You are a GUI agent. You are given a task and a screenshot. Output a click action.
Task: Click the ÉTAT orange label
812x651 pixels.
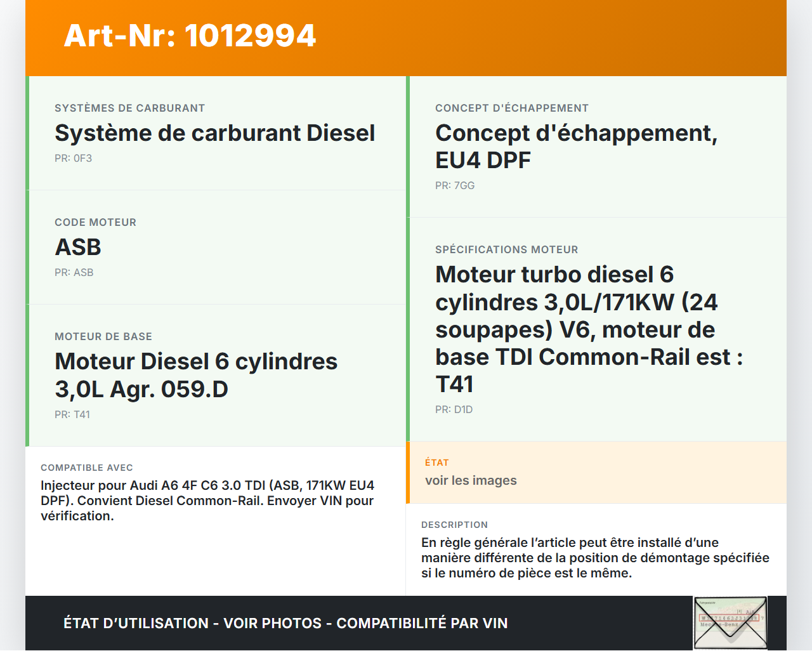(436, 463)
